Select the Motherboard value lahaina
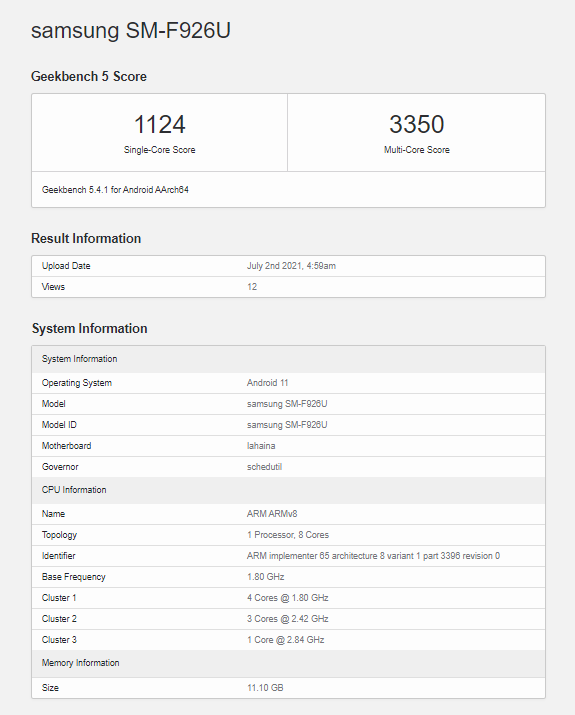Screen dimensions: 575x715 pos(261,446)
